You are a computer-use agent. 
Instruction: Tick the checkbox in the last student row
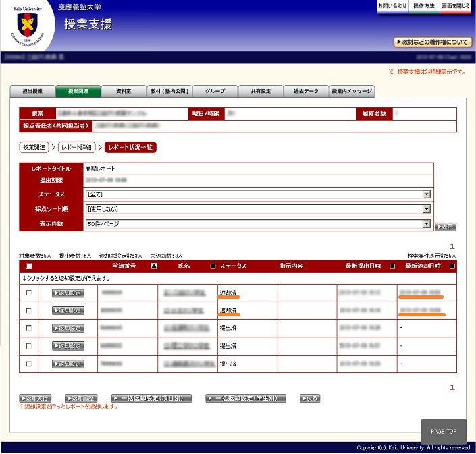[28, 364]
